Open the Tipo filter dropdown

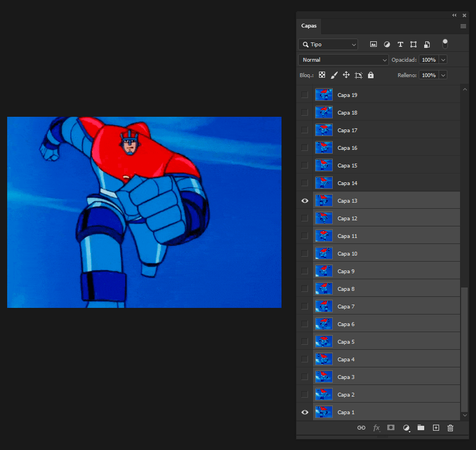[x=328, y=44]
